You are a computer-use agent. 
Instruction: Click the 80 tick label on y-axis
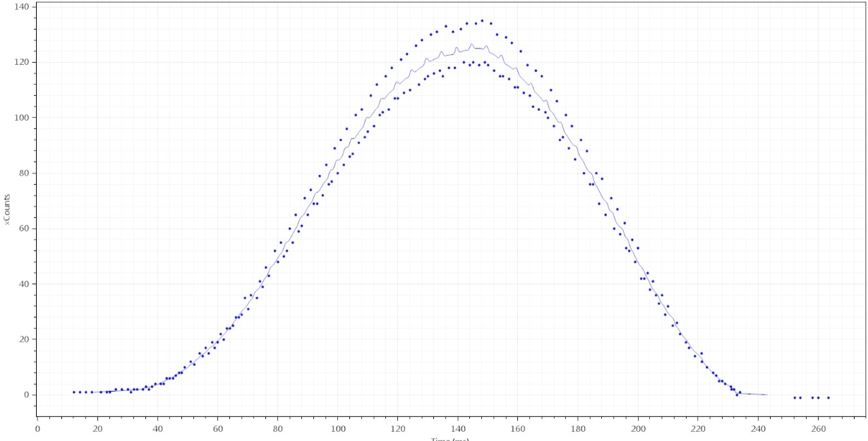coord(23,173)
